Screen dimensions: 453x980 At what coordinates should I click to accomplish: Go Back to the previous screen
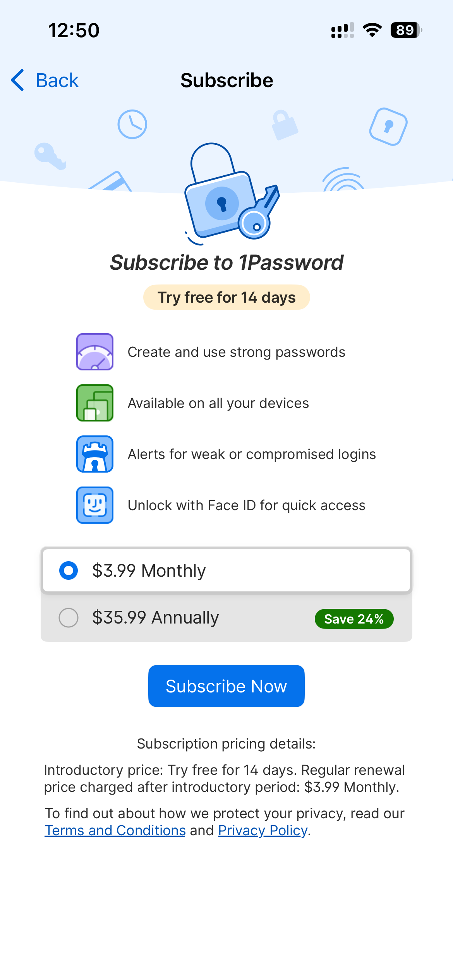pyautogui.click(x=57, y=80)
